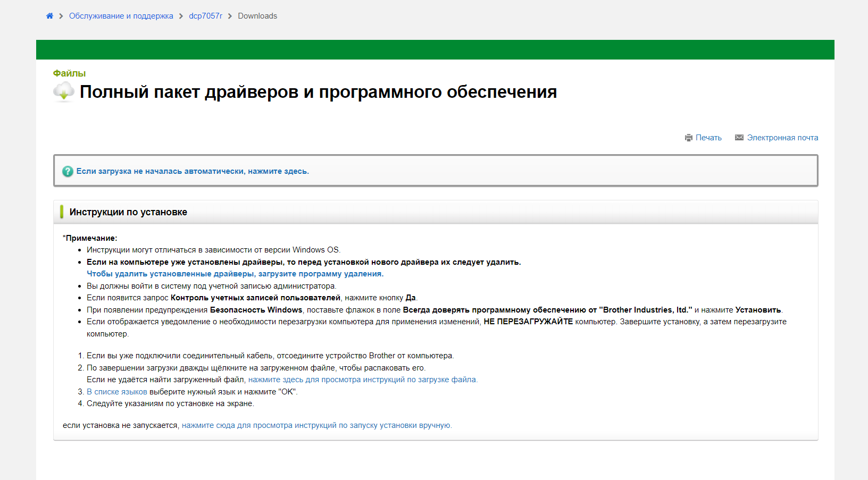This screenshot has width=868, height=480.
Task: Click the bold 'НЕ ПЕРЕЗАГРУЖАЙТЕ' text
Action: coord(528,322)
